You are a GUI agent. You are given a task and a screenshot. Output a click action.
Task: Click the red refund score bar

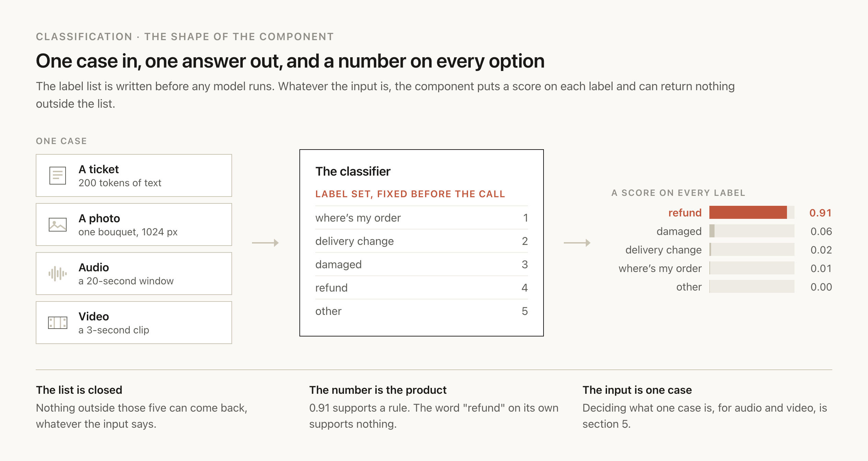click(748, 213)
